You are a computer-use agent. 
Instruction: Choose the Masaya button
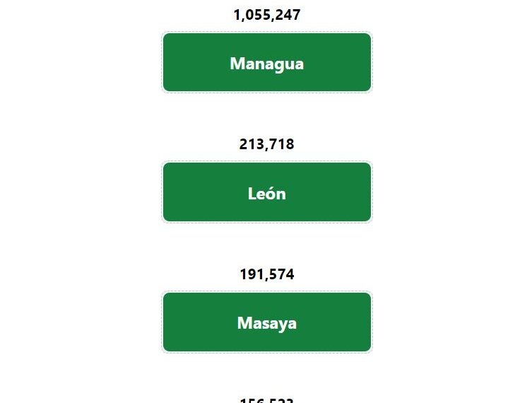pos(267,322)
